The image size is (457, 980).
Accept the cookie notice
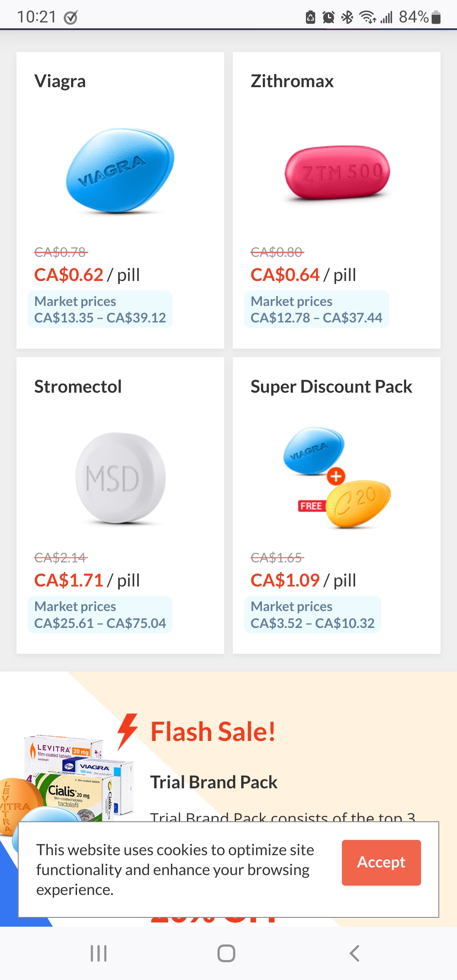tap(381, 862)
